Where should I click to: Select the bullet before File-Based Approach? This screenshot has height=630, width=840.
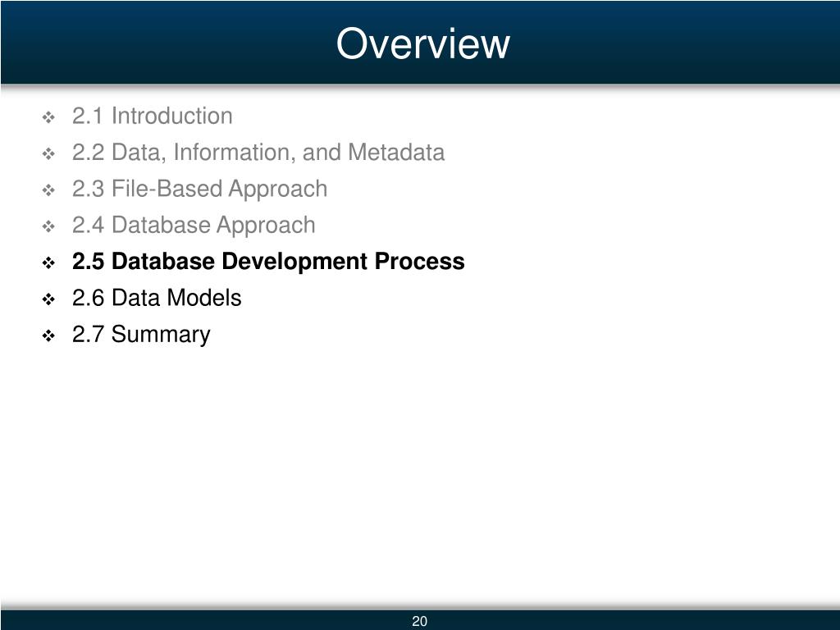48,190
